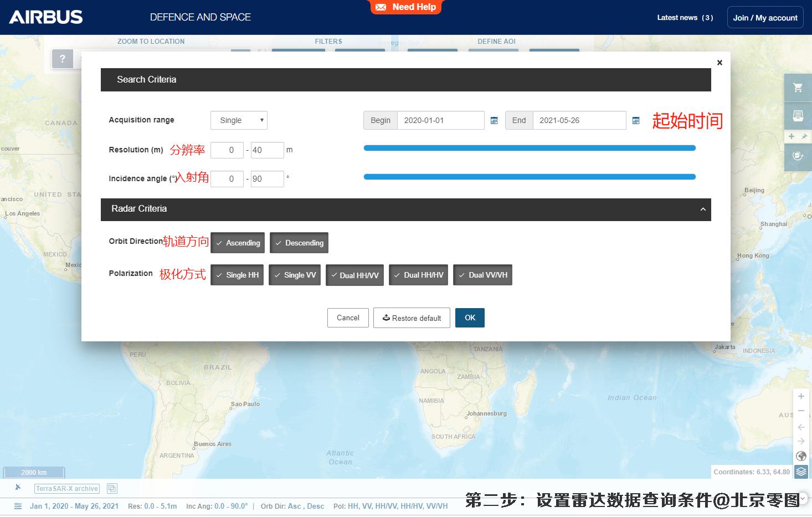Open the archive drawer icon on right sidebar
Screen dimensions: 812x517
798,116
